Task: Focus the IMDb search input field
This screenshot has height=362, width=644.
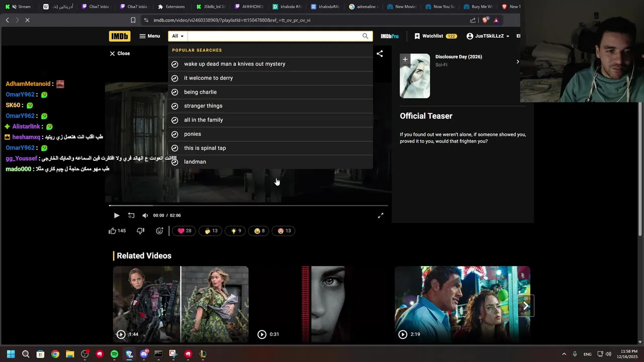Action: (274, 36)
